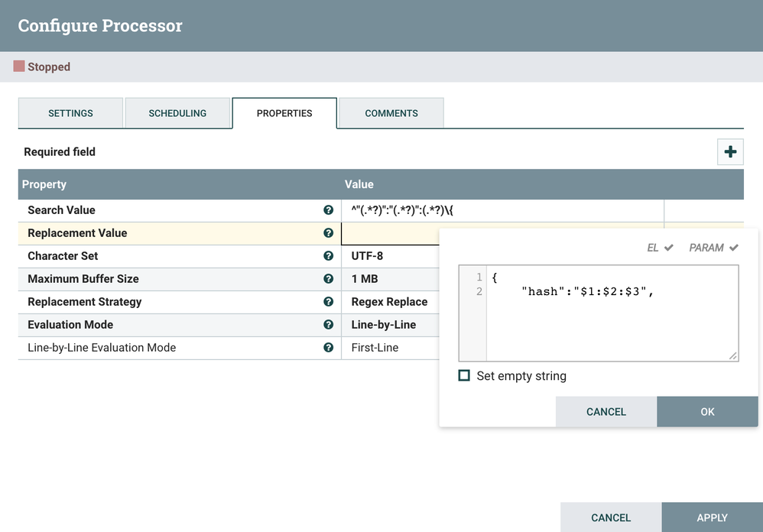
Task: Open the Scheduling tab
Action: [x=177, y=113]
